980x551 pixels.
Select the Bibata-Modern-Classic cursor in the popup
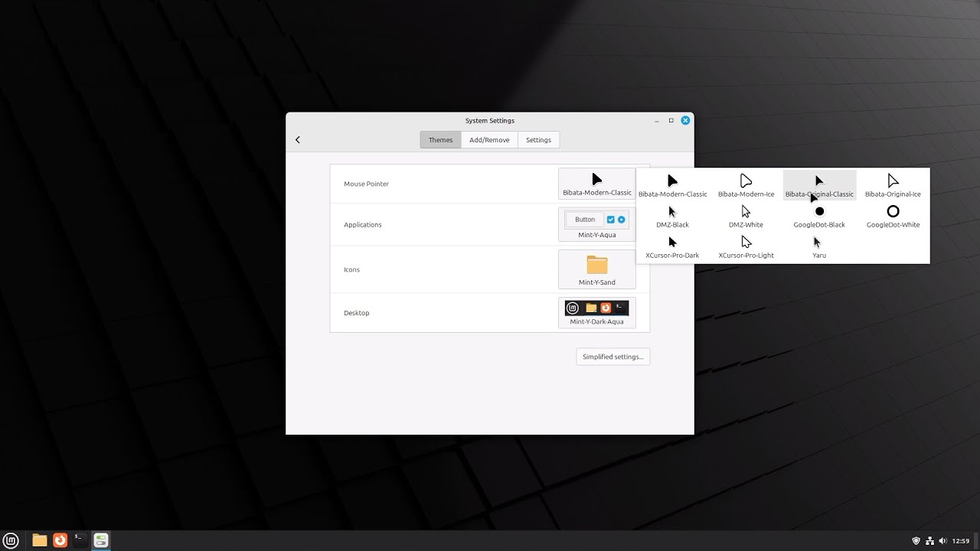pyautogui.click(x=672, y=185)
